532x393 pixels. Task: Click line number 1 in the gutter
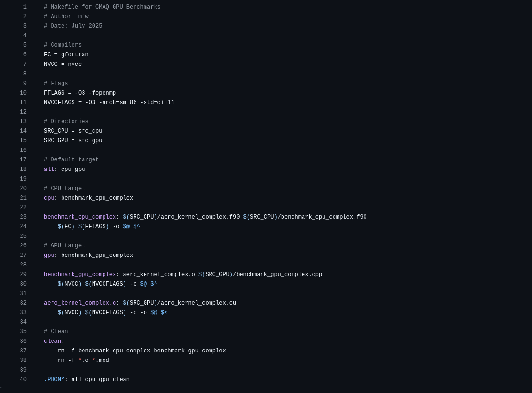[x=25, y=7]
